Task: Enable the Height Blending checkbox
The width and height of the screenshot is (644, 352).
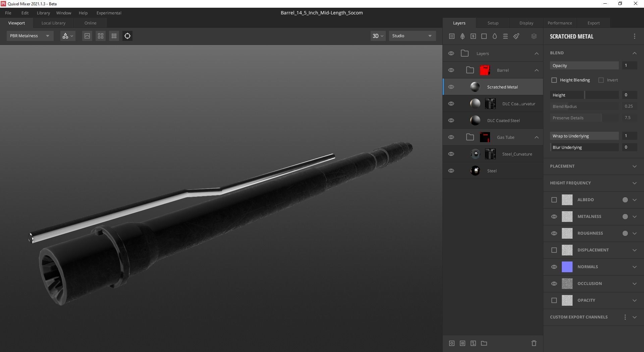Action: (554, 80)
